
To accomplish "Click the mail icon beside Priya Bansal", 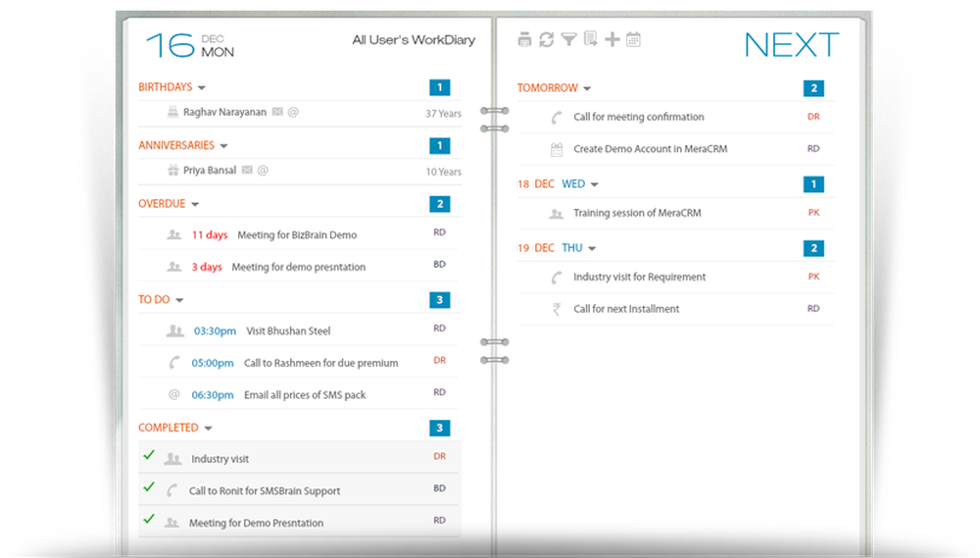I will tap(248, 171).
